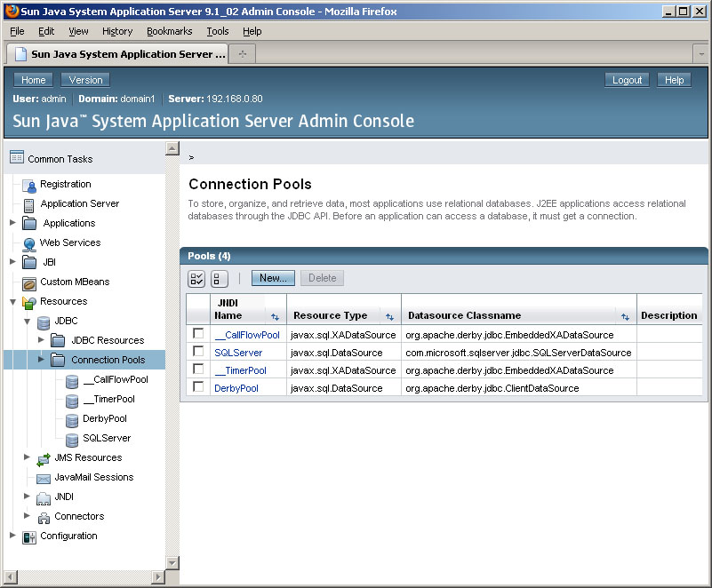This screenshot has width=712, height=588.
Task: Sort by Datasource Classname column
Action: [625, 317]
